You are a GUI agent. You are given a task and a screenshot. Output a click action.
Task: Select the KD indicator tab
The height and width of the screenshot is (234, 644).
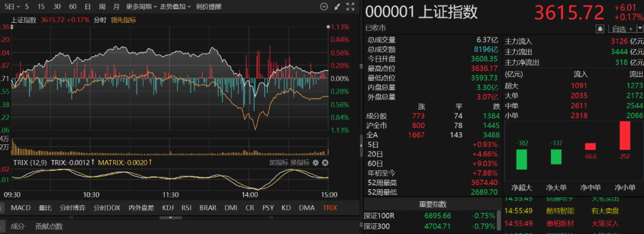(x=286, y=208)
